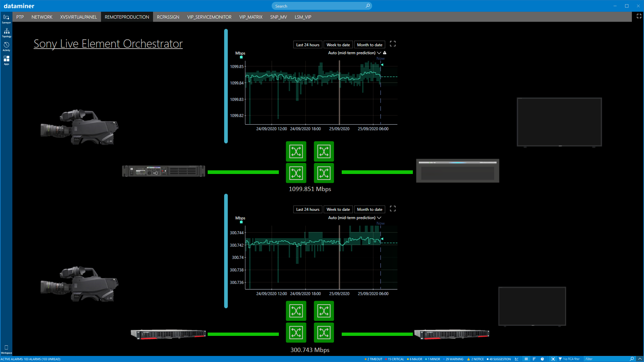Open alarm bar-sort view icon in status bar
The height and width of the screenshot is (362, 644).
[534, 359]
